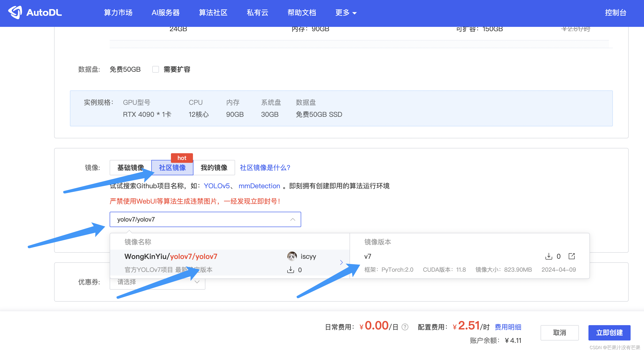644x352 pixels.
Task: Click 立即创建 button
Action: point(609,333)
